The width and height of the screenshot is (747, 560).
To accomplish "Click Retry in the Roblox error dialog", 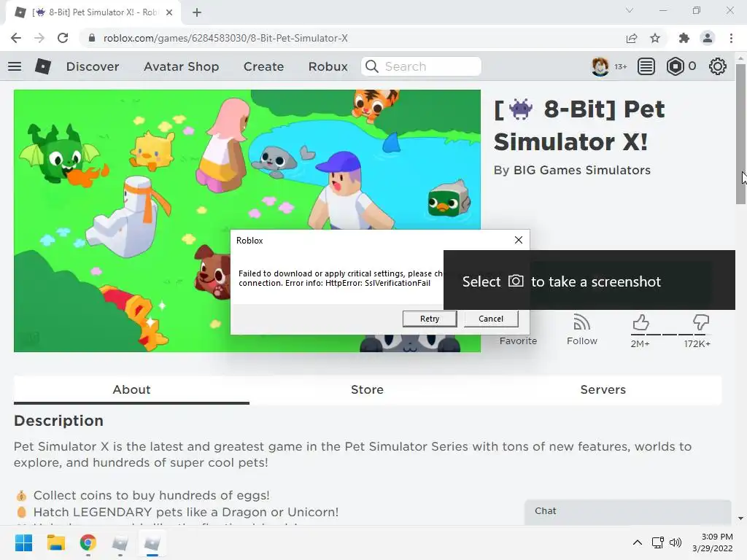I will [x=430, y=319].
